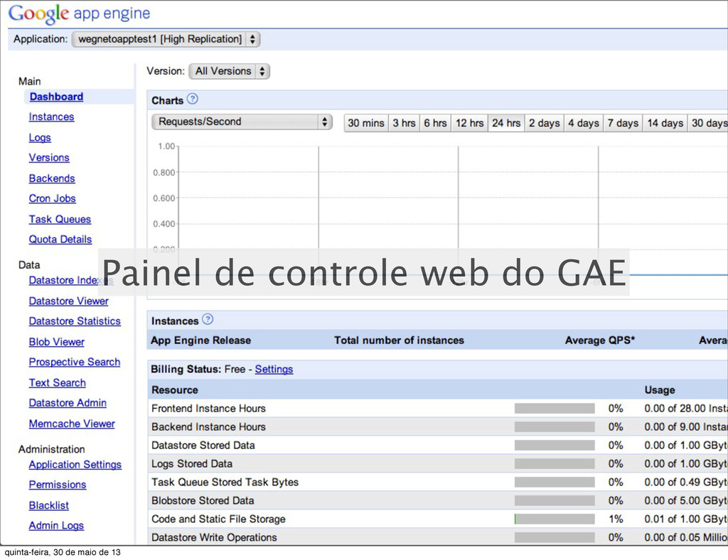Open the Application Settings link

point(75,465)
